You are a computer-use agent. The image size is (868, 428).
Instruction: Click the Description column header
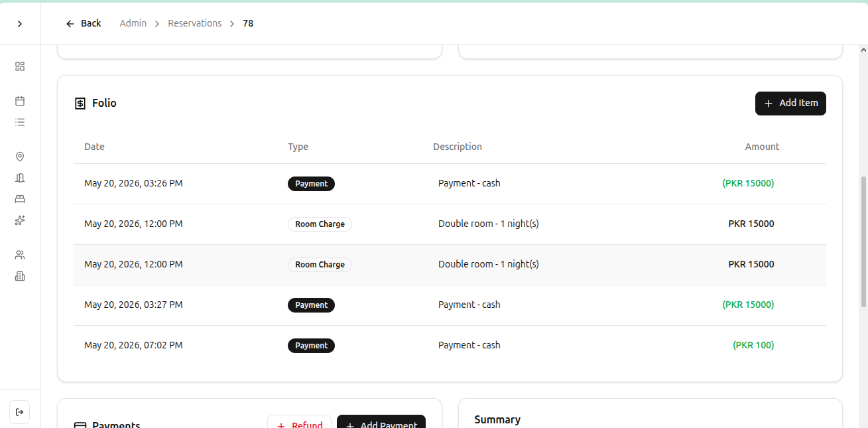pos(458,147)
